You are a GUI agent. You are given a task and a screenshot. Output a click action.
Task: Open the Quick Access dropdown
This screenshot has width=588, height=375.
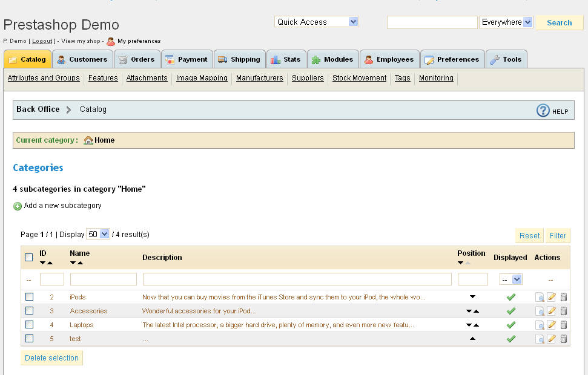[316, 22]
